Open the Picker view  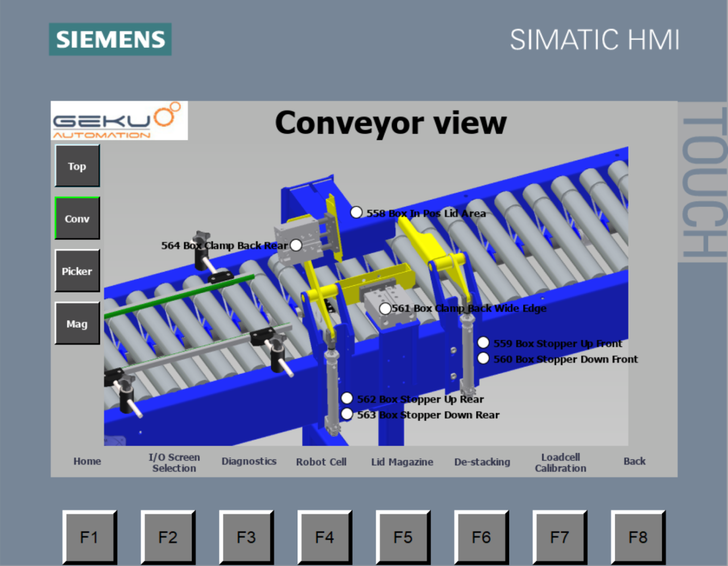pos(77,271)
